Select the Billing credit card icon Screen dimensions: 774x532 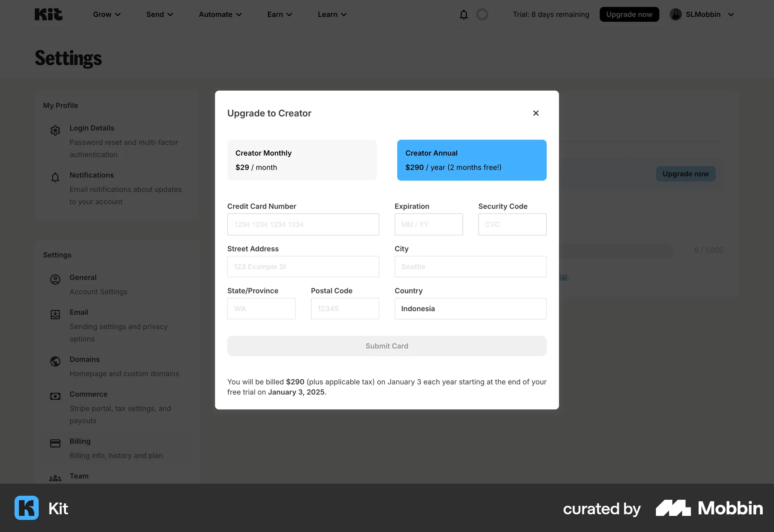click(55, 443)
